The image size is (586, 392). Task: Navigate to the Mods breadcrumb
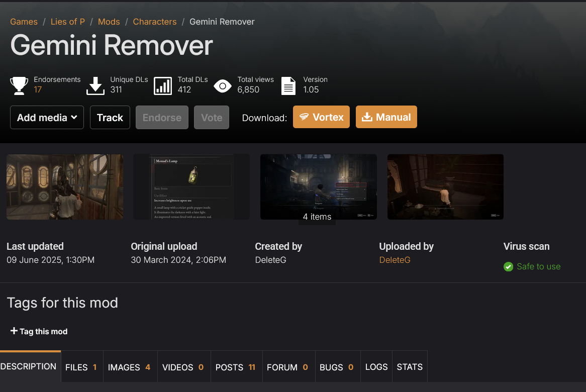[109, 22]
